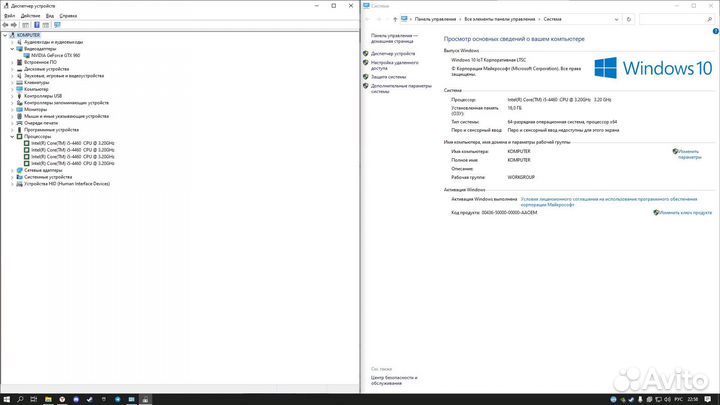Open Защита системы link
This screenshot has height=405, width=720.
388,77
